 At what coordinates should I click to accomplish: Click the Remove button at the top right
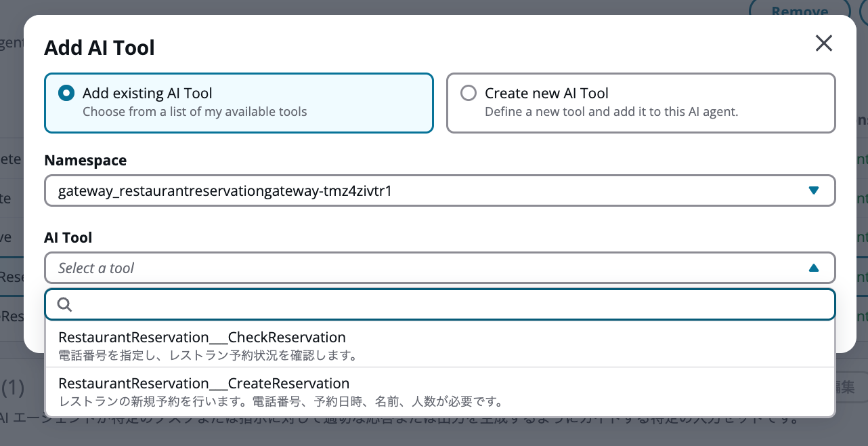coord(799,12)
